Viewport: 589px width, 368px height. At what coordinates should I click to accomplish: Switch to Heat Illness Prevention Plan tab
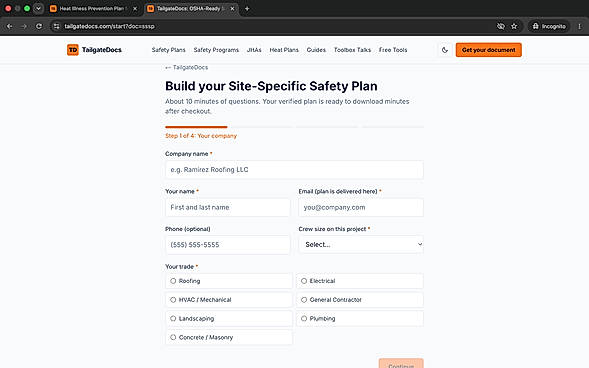[94, 9]
